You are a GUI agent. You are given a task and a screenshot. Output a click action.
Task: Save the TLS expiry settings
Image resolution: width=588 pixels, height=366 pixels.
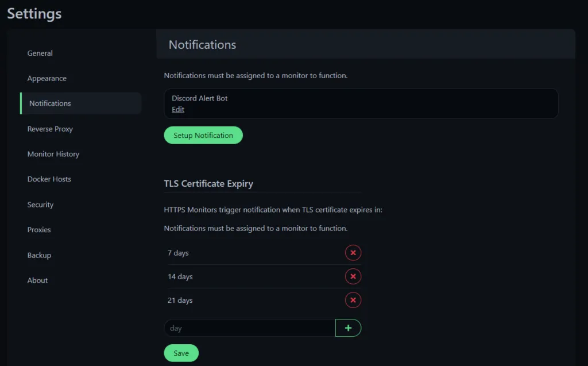pyautogui.click(x=181, y=353)
